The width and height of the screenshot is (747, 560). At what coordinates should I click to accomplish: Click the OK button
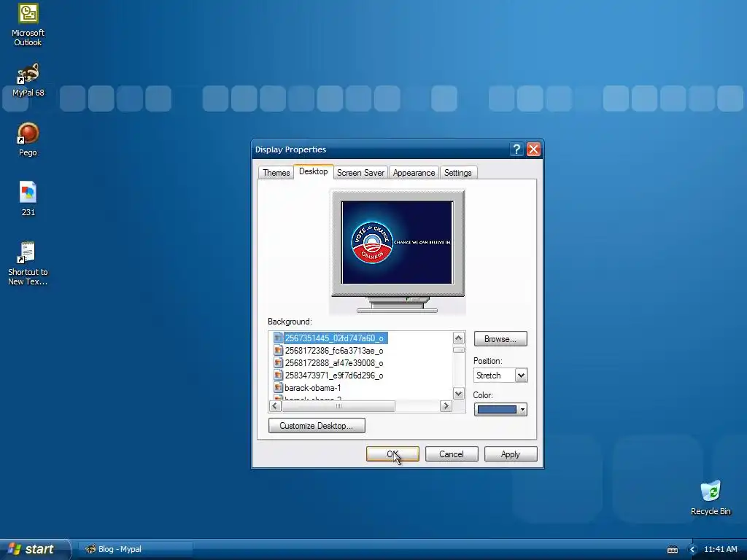(392, 454)
